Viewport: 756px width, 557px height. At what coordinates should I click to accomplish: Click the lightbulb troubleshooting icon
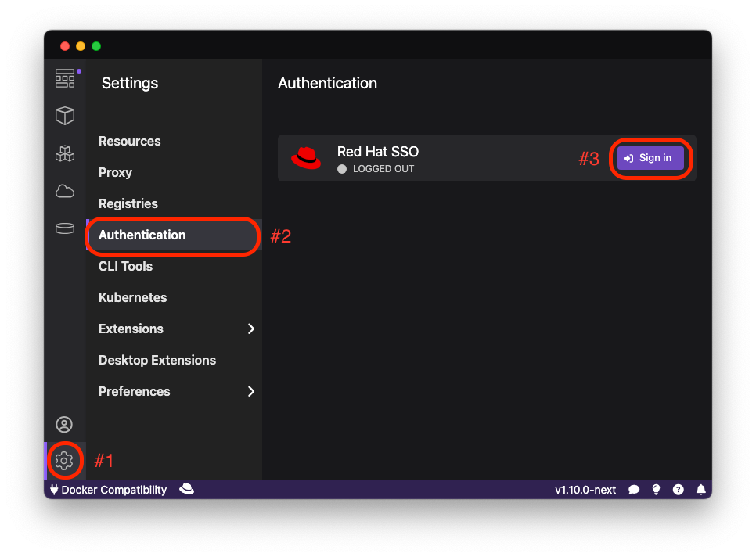656,490
